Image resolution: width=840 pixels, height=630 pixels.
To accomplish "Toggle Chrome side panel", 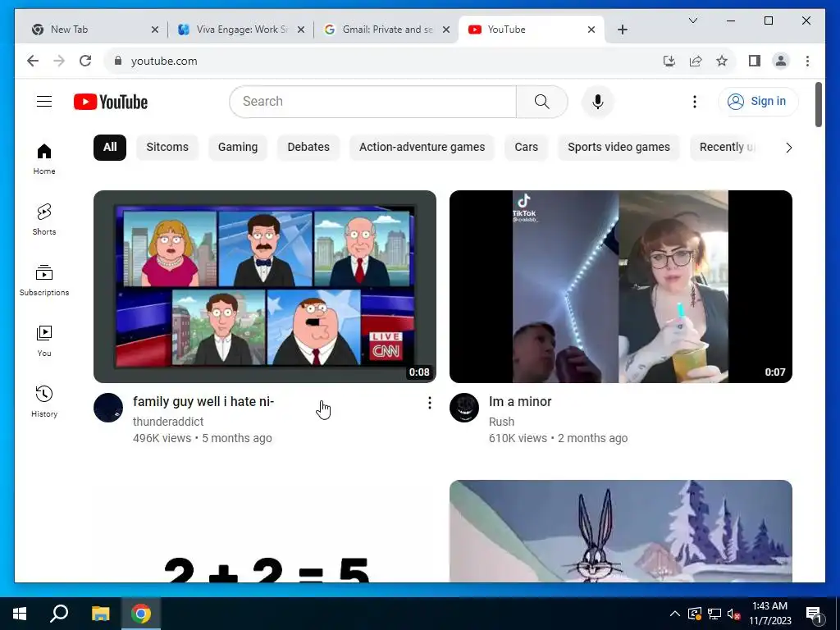I will point(755,61).
